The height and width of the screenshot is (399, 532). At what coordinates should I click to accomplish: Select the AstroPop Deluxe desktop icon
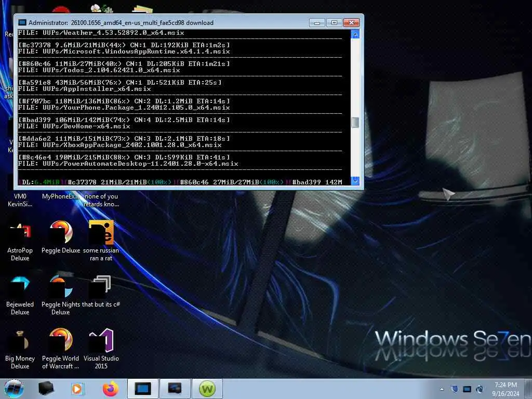pyautogui.click(x=20, y=241)
